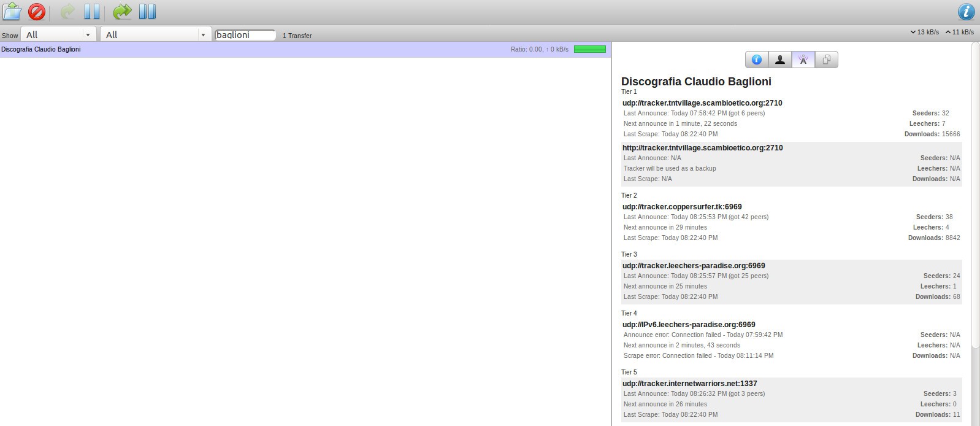Image resolution: width=980 pixels, height=426 pixels.
Task: Open the Info tab in the inspector
Action: pos(757,60)
